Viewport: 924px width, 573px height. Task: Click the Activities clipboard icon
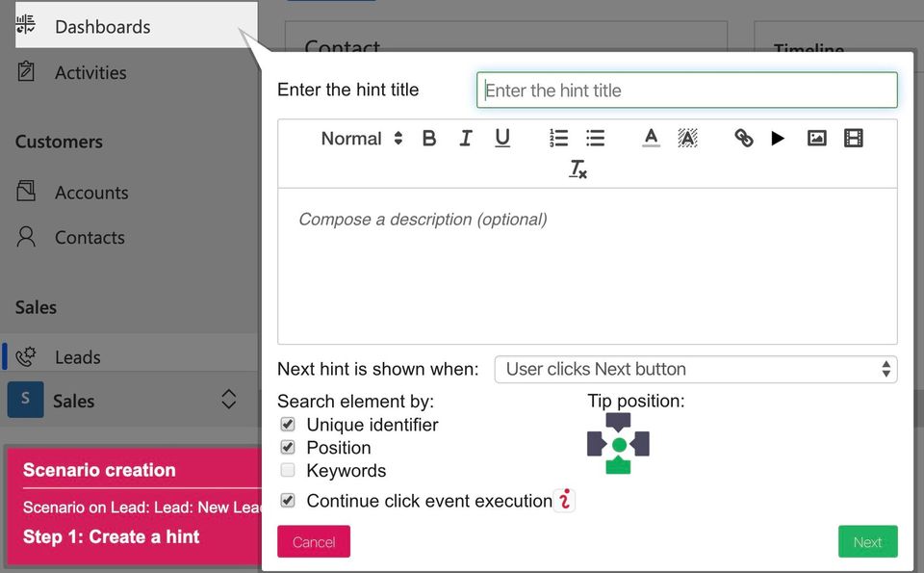[26, 71]
